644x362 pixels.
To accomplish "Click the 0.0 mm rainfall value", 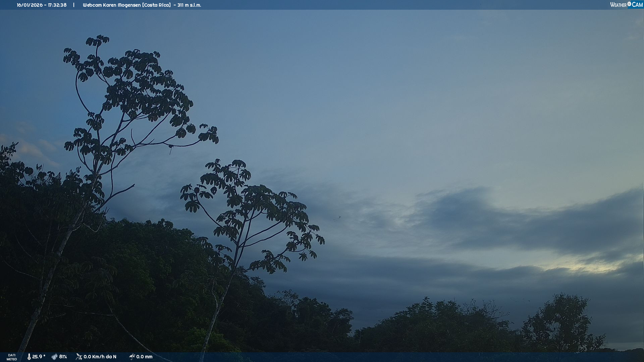I will click(x=144, y=357).
